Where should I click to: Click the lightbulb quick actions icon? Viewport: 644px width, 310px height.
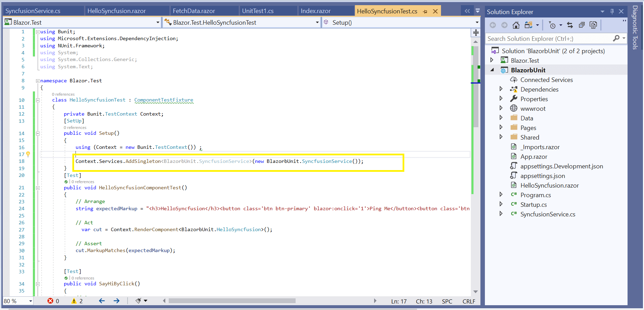click(x=28, y=154)
